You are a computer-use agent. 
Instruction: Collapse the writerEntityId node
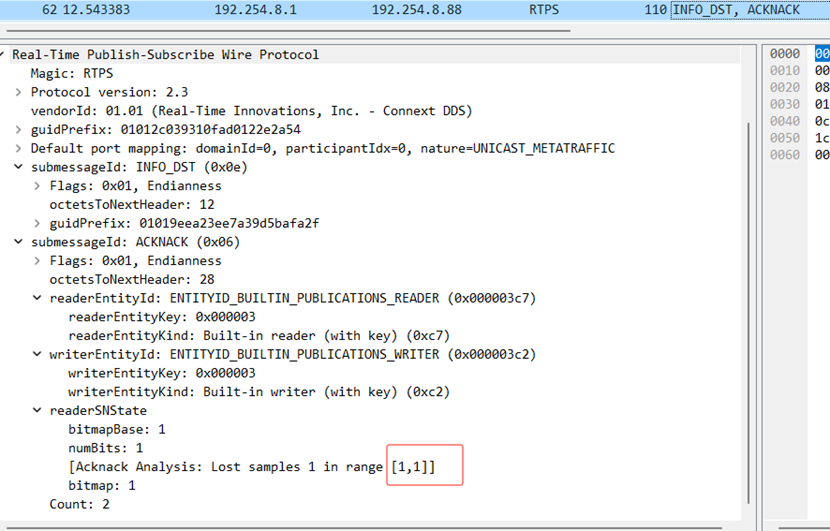38,354
